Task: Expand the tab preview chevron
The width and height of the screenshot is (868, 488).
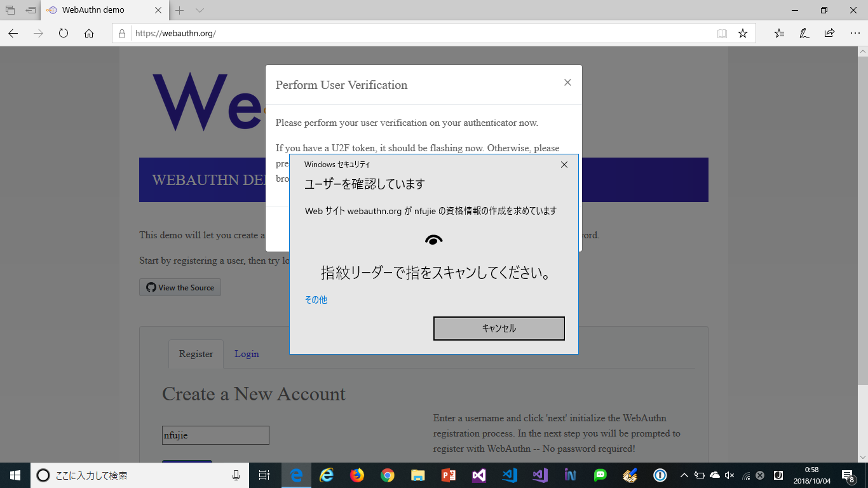Action: [x=200, y=10]
